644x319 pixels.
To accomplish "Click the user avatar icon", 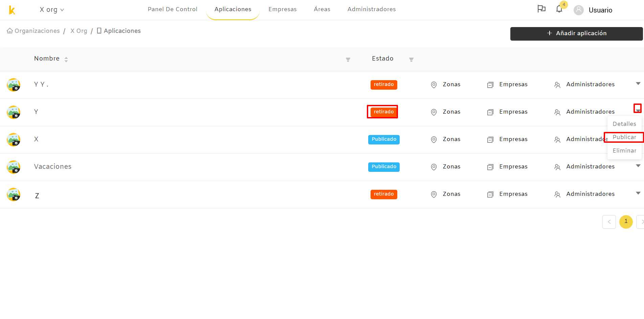I will [x=579, y=10].
